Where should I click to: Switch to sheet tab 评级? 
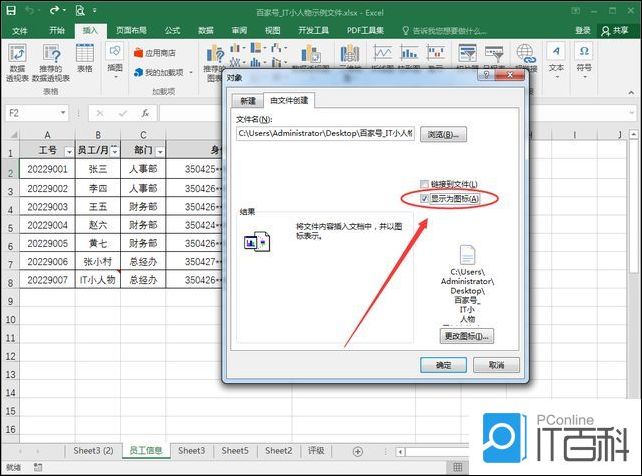point(316,451)
